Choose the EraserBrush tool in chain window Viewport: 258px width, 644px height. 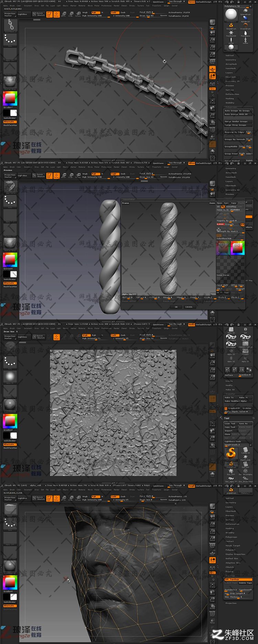coord(245,26)
